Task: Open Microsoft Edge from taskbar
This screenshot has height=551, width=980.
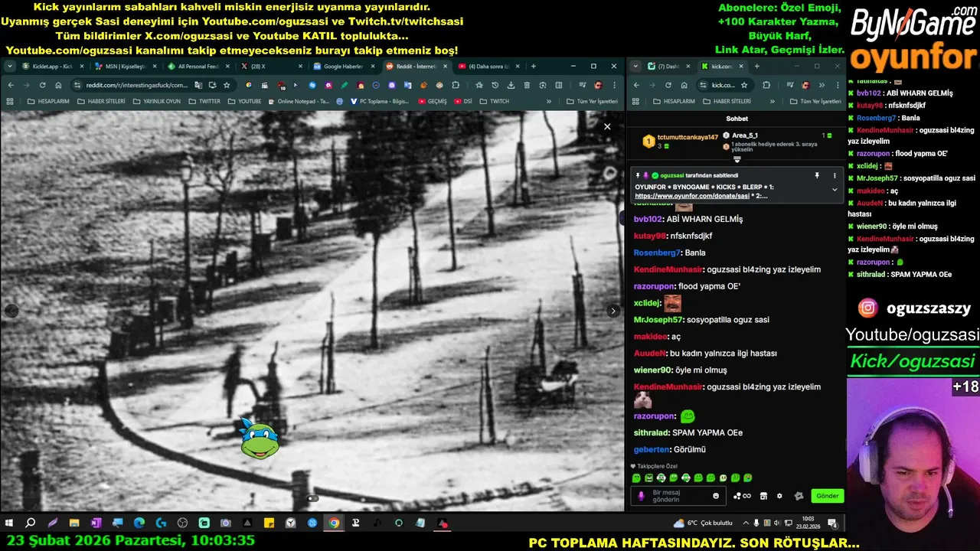Action: 139,523
